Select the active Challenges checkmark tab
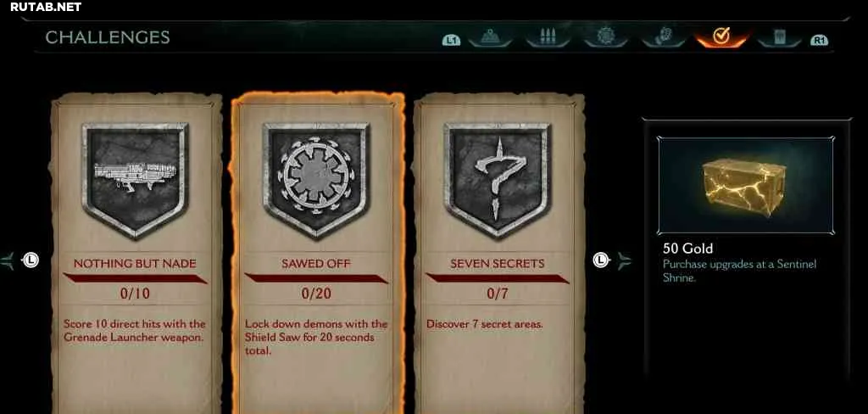Screen dimensions: 868x414 point(721,37)
